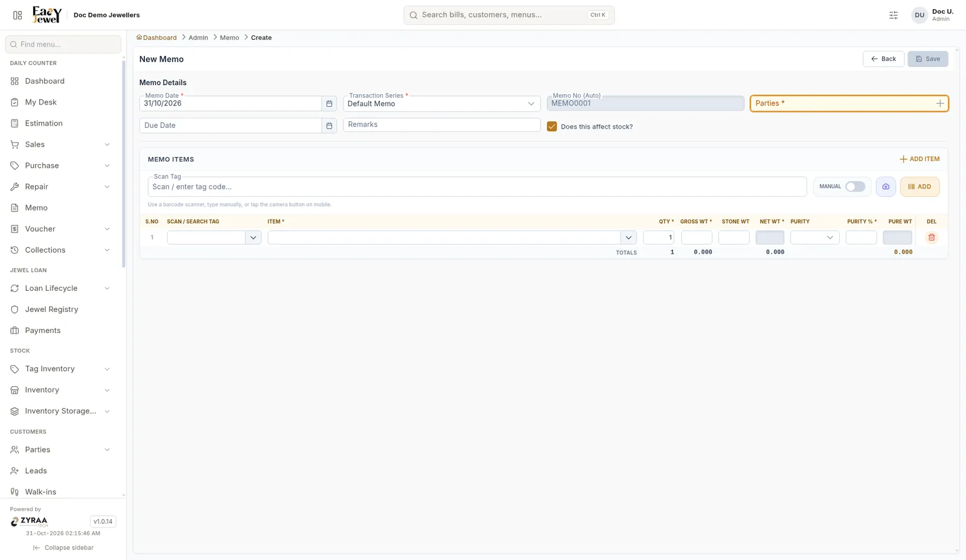Click the global search bar
The width and height of the screenshot is (966, 560).
pyautogui.click(x=509, y=15)
